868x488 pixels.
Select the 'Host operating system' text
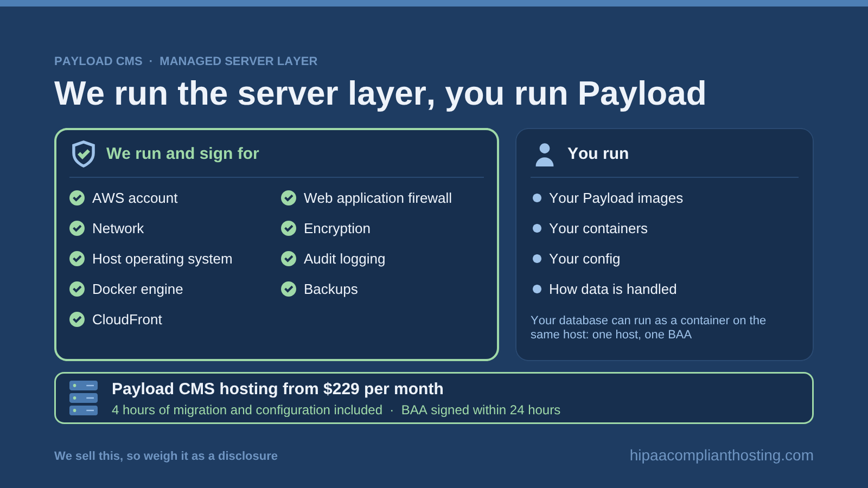pos(162,259)
